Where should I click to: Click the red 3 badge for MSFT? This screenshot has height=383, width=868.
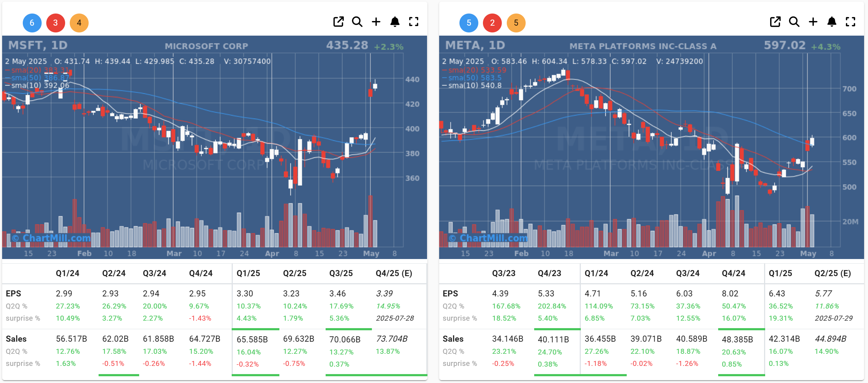[x=56, y=23]
